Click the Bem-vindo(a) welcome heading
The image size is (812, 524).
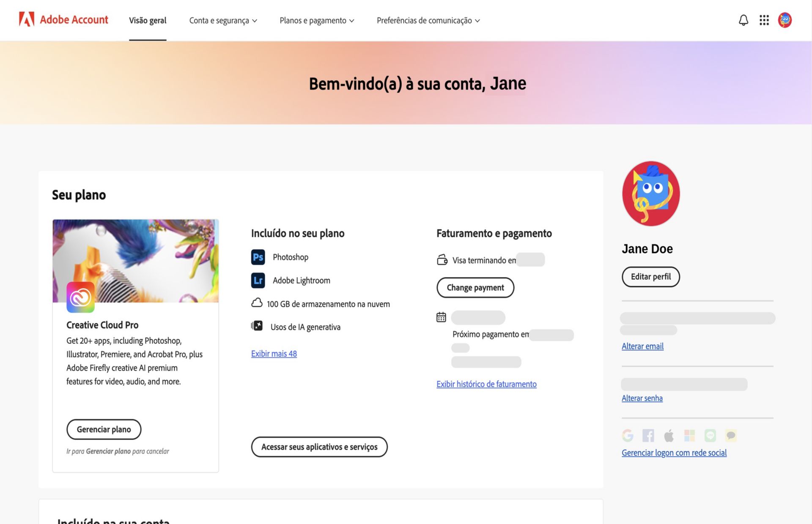(x=417, y=84)
